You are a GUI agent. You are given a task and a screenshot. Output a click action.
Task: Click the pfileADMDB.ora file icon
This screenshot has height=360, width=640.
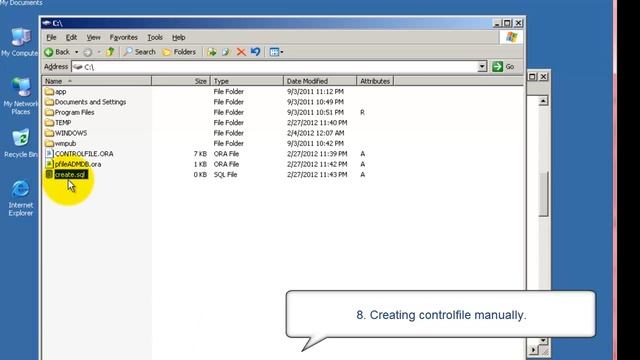[49, 164]
